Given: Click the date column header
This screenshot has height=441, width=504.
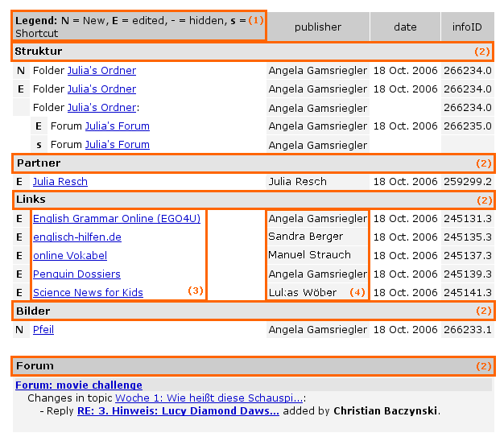Looking at the screenshot, I should click(405, 27).
